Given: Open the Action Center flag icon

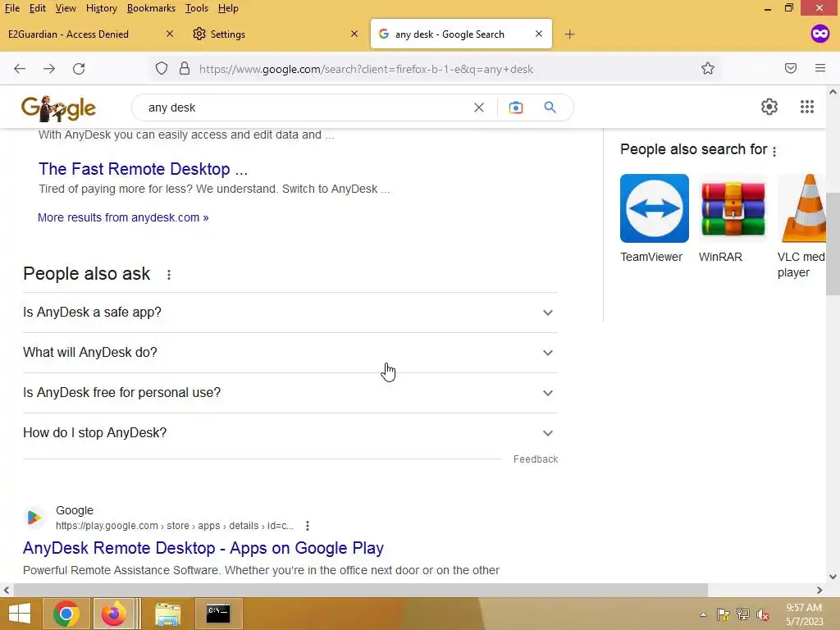Looking at the screenshot, I should tap(724, 614).
